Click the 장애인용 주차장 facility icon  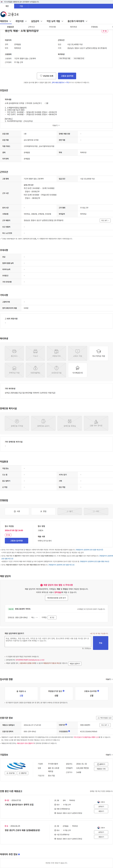pos(17,423)
